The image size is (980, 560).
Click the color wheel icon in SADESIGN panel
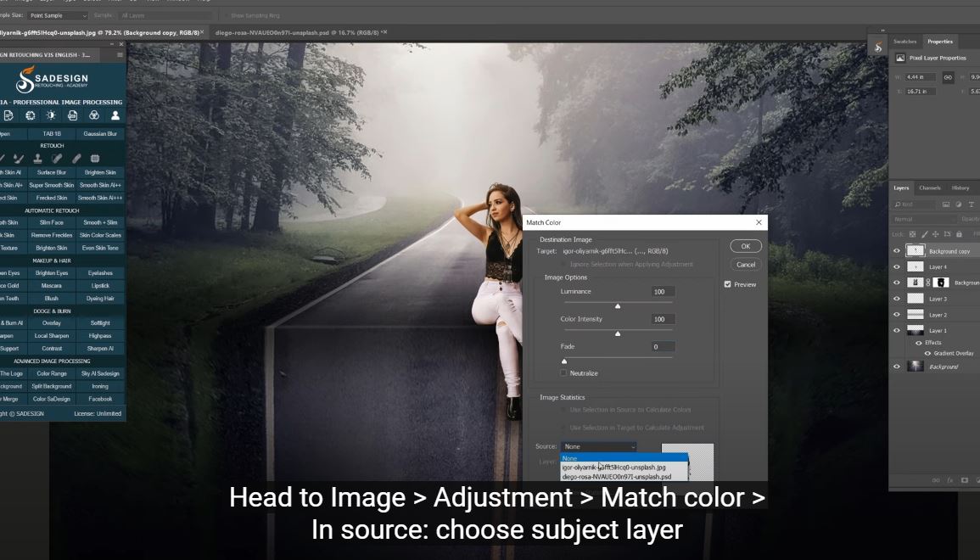30,115
